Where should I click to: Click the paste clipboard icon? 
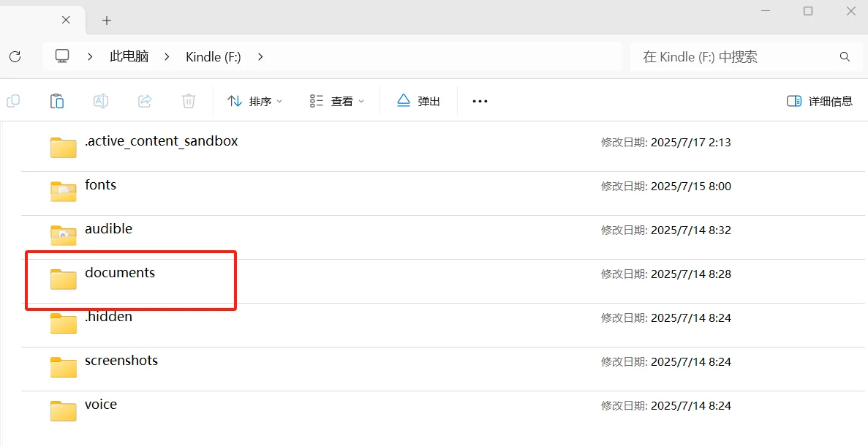(57, 101)
